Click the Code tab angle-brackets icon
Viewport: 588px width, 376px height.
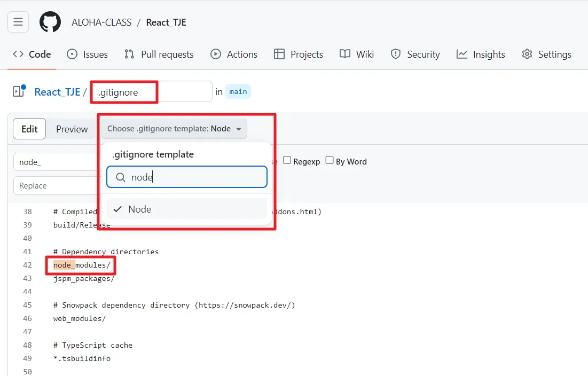tap(18, 54)
